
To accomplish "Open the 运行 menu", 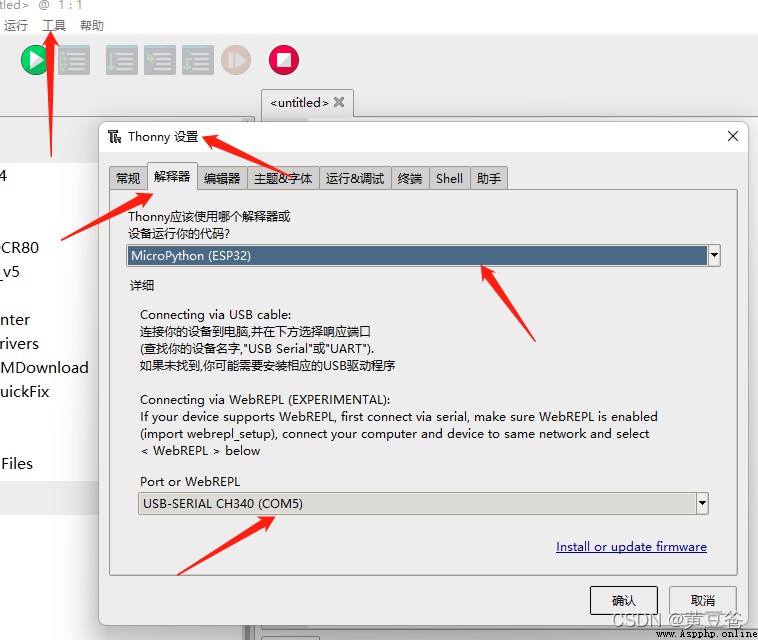I will (16, 25).
